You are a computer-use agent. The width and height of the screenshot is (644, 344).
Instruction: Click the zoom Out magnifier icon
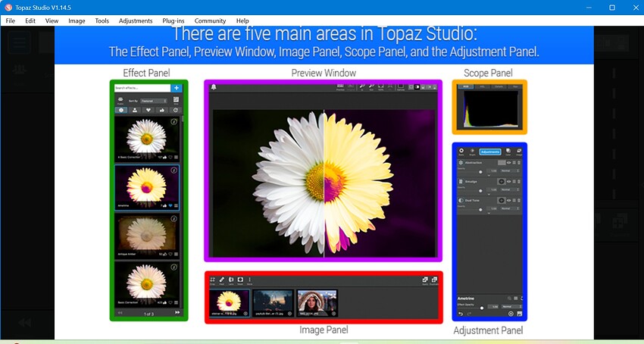[371, 86]
